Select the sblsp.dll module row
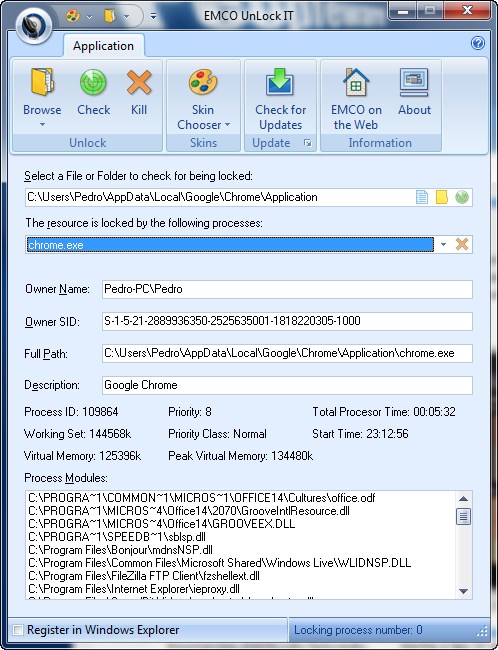 coord(240,537)
